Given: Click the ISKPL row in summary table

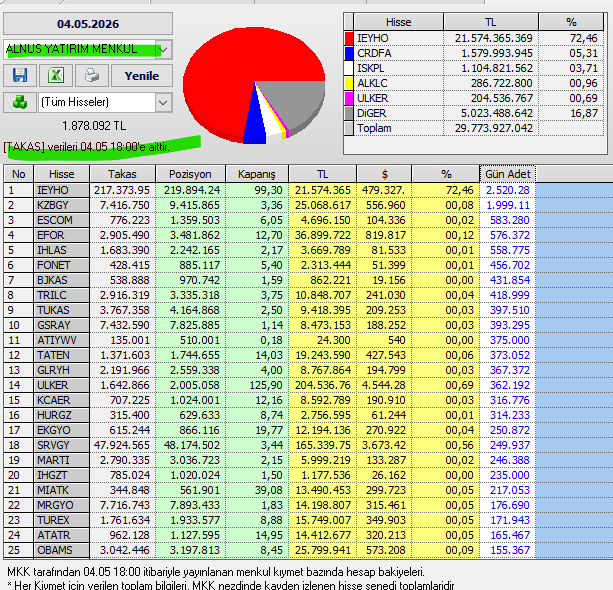Looking at the screenshot, I should pyautogui.click(x=474, y=68).
